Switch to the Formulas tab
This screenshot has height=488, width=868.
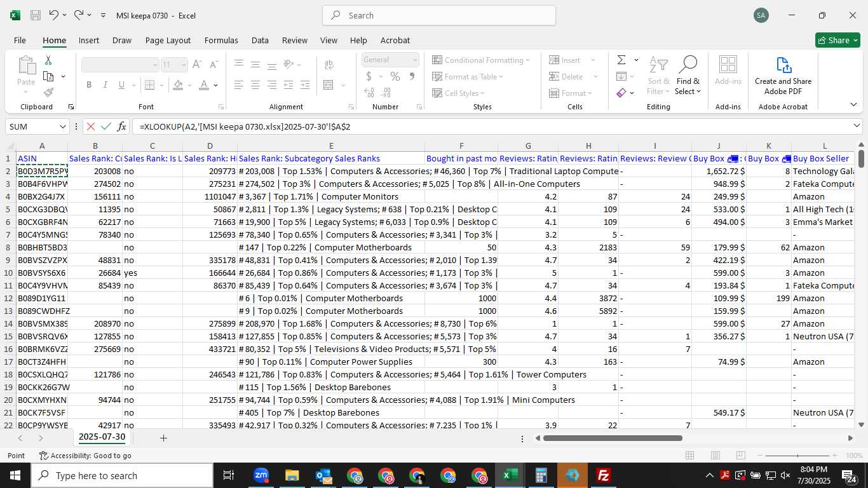[221, 40]
